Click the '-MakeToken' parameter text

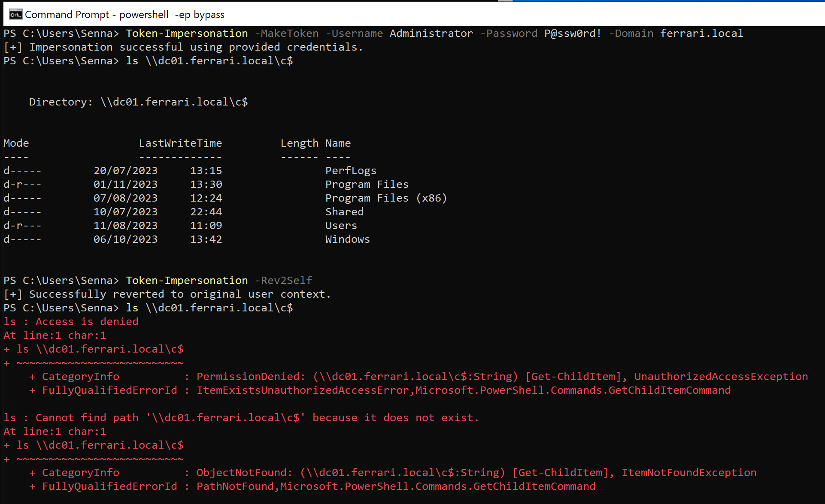[x=287, y=33]
